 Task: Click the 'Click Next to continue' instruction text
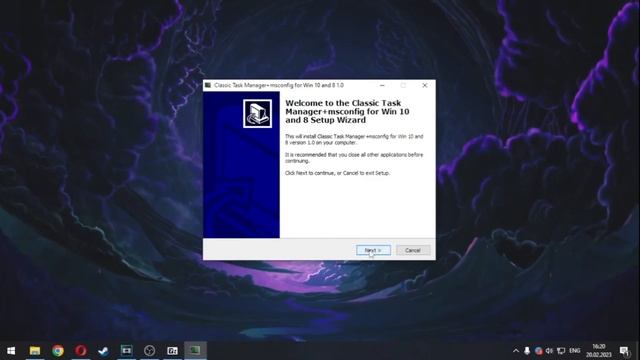coord(337,173)
